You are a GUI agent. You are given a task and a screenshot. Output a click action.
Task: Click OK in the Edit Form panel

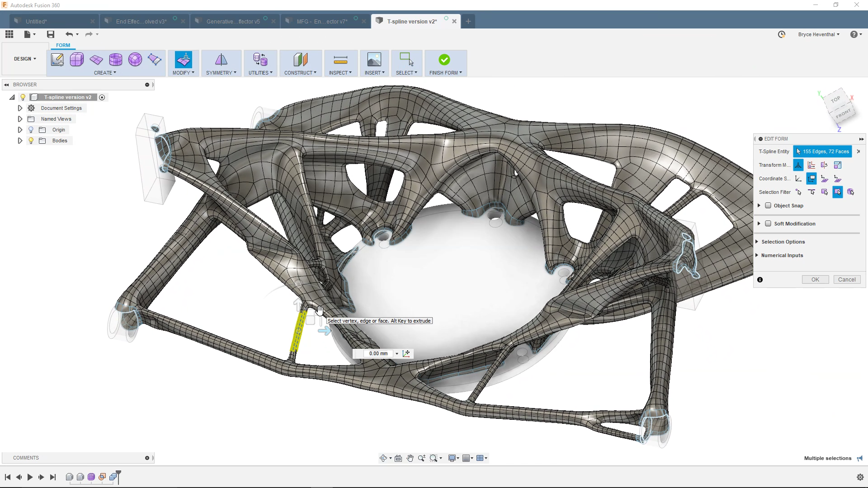(x=815, y=280)
